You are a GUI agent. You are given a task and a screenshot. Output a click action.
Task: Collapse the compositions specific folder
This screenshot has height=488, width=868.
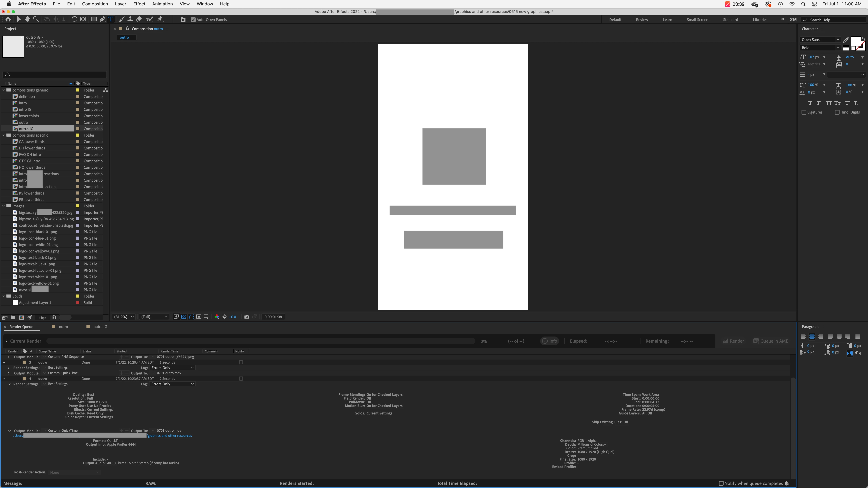(x=4, y=135)
